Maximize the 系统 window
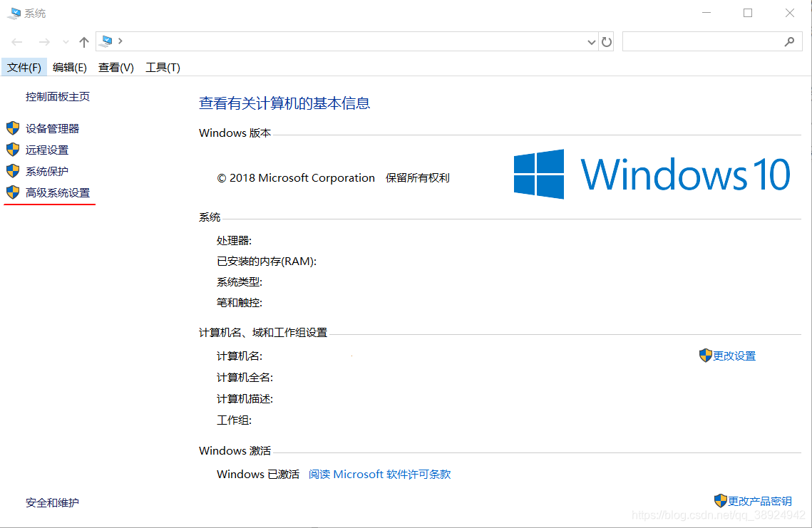 point(748,13)
